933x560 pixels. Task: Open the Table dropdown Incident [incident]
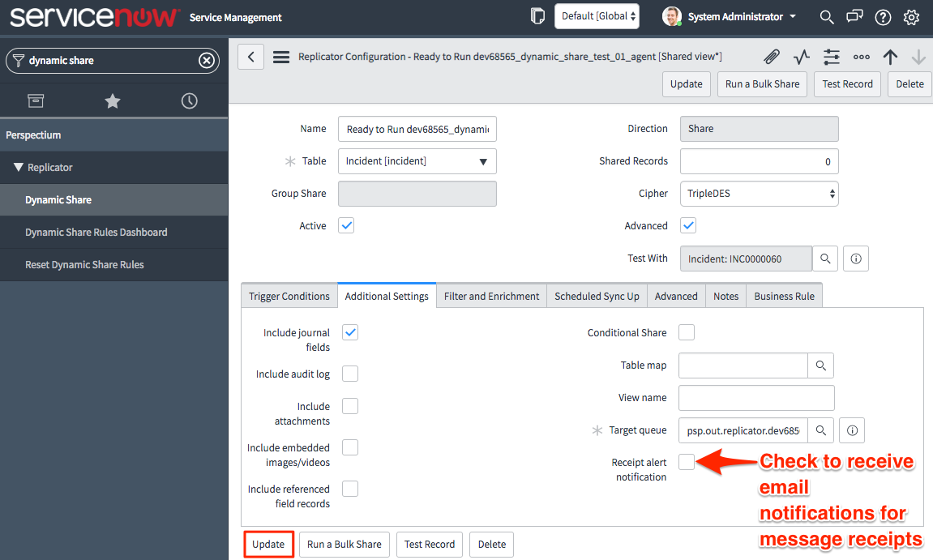pos(417,161)
